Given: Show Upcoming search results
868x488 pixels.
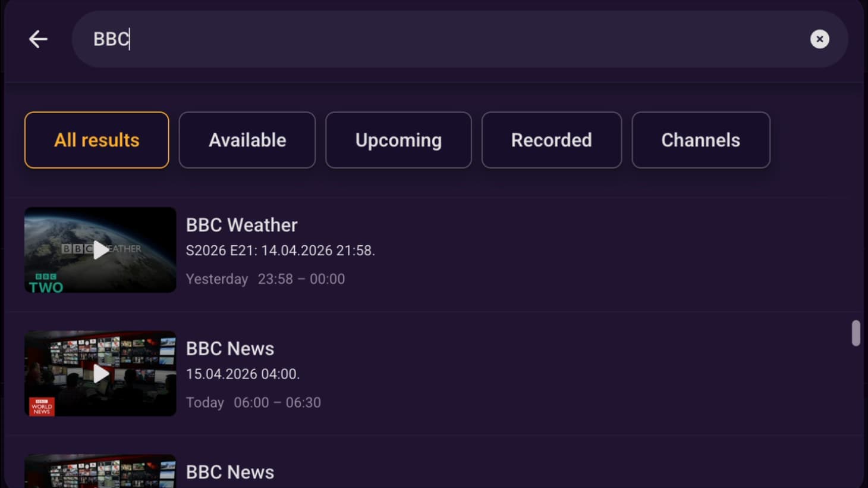Looking at the screenshot, I should (x=398, y=140).
